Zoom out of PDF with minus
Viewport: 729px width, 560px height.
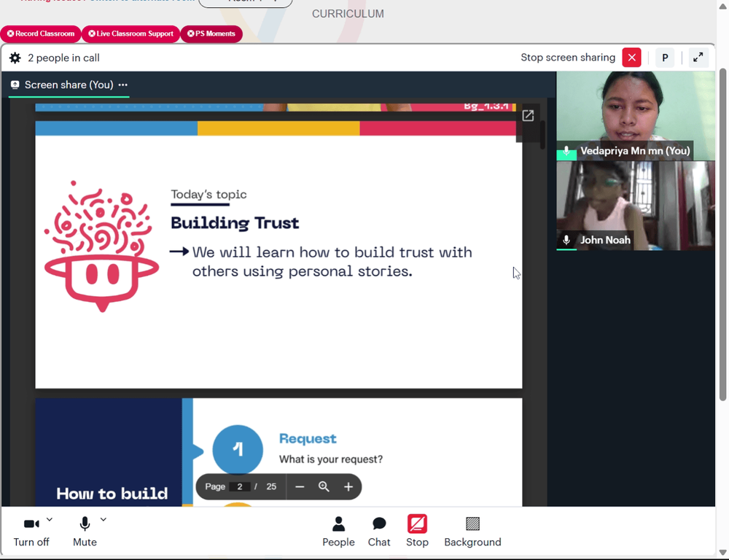tap(300, 486)
